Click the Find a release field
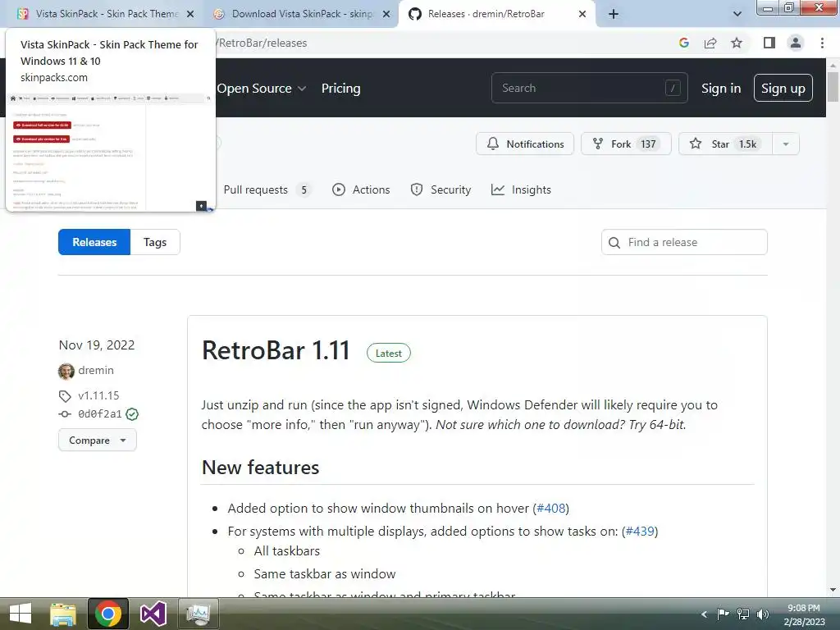The height and width of the screenshot is (630, 840). click(x=684, y=242)
